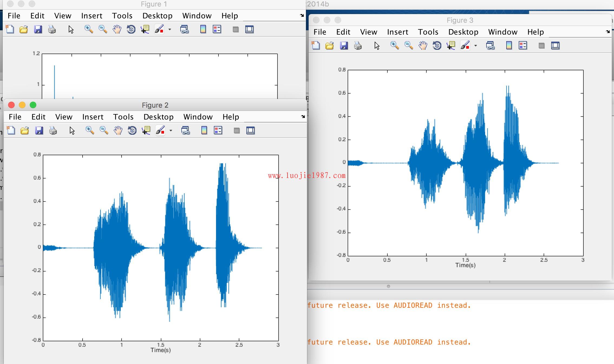Click the Figure 2 waveform plot area
Image resolution: width=614 pixels, height=364 pixels.
point(161,248)
